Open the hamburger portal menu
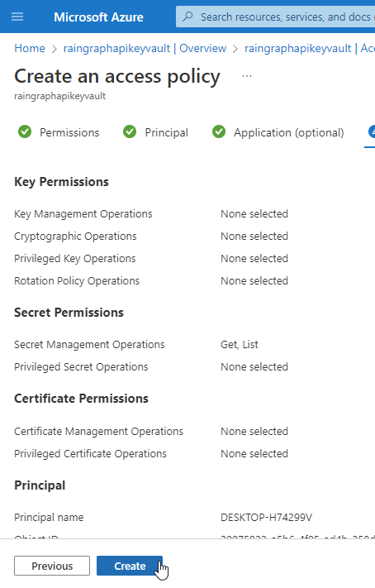 17,17
